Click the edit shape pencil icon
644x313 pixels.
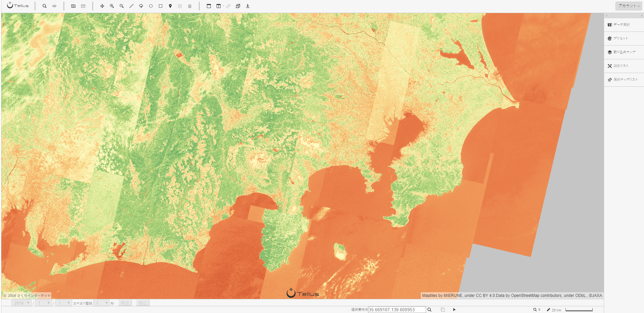pos(180,6)
